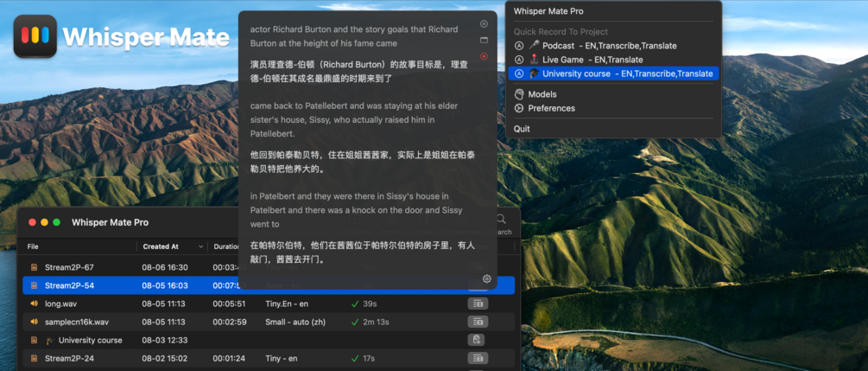Open Preferences from the menu
The image size is (868, 371).
click(613, 108)
